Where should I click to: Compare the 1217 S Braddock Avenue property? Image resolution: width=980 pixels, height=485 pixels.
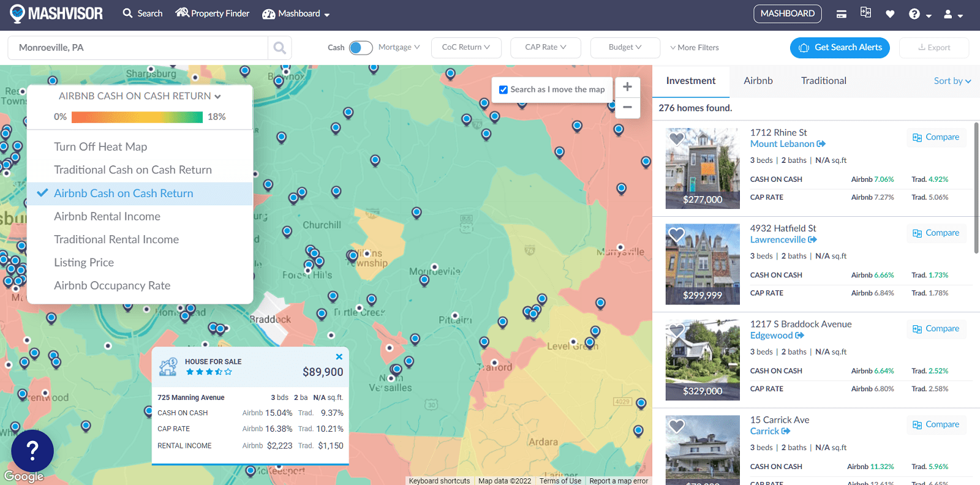click(936, 329)
